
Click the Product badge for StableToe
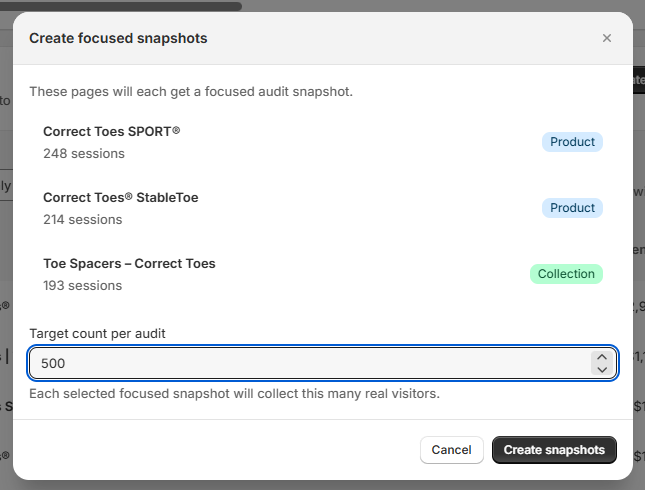coord(572,208)
